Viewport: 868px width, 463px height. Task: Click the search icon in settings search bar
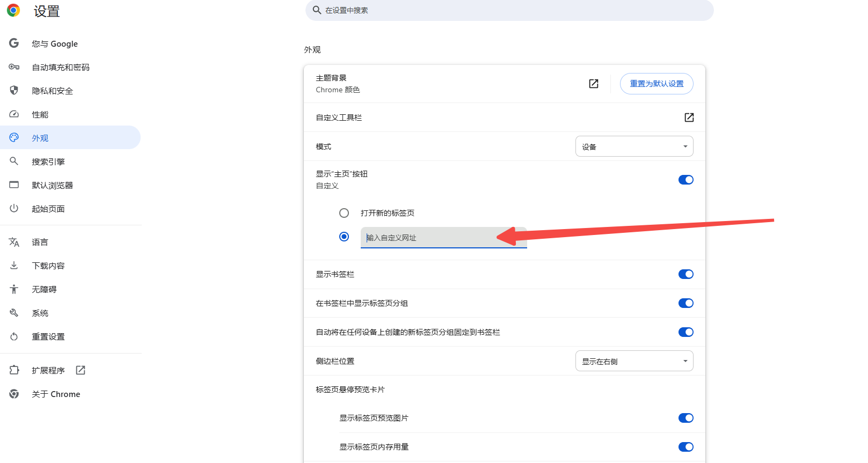pyautogui.click(x=317, y=10)
